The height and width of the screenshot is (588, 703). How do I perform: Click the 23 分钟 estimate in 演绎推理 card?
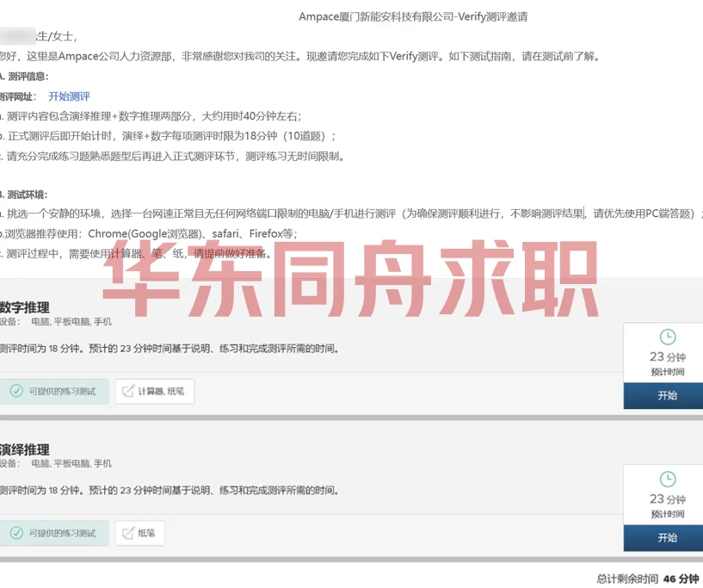(x=668, y=499)
